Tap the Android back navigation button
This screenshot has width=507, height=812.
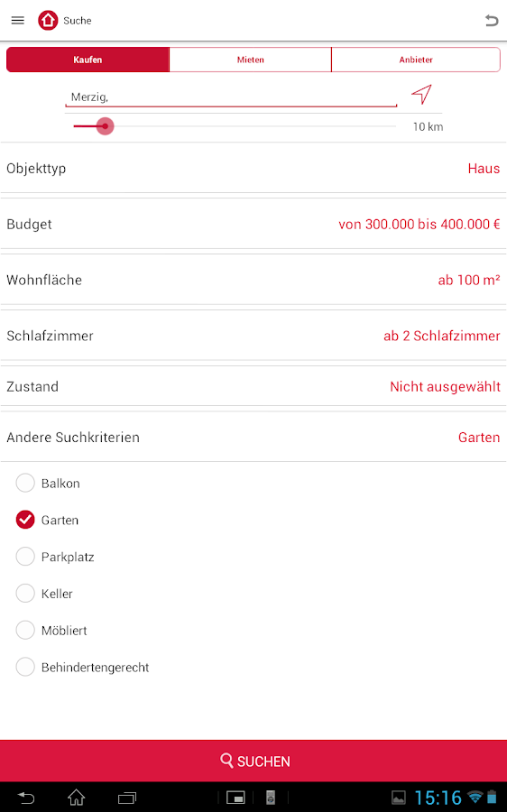pos(26,798)
